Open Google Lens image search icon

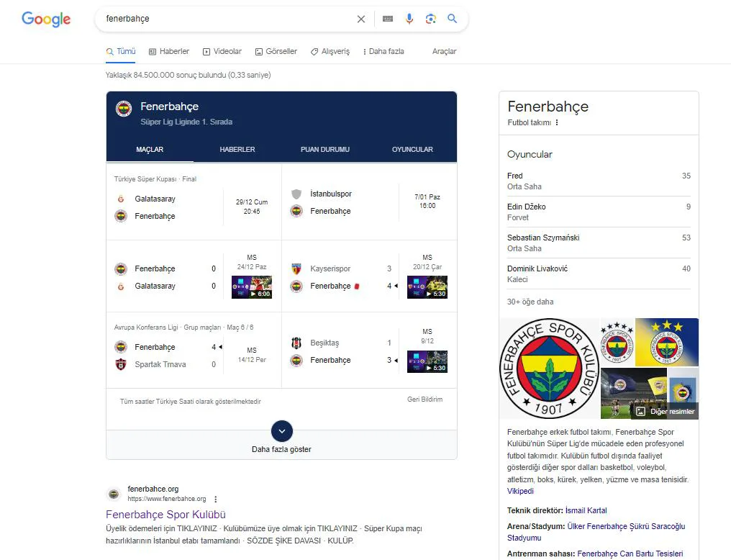(431, 19)
